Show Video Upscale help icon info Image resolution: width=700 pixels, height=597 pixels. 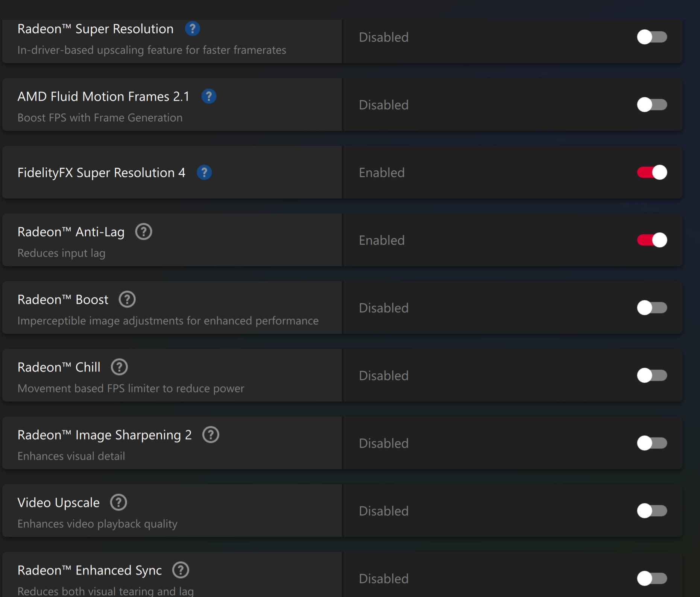pyautogui.click(x=118, y=503)
